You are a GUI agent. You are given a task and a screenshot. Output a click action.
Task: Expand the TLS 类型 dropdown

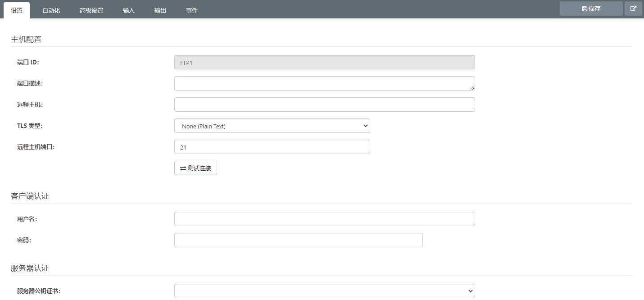[x=272, y=126]
